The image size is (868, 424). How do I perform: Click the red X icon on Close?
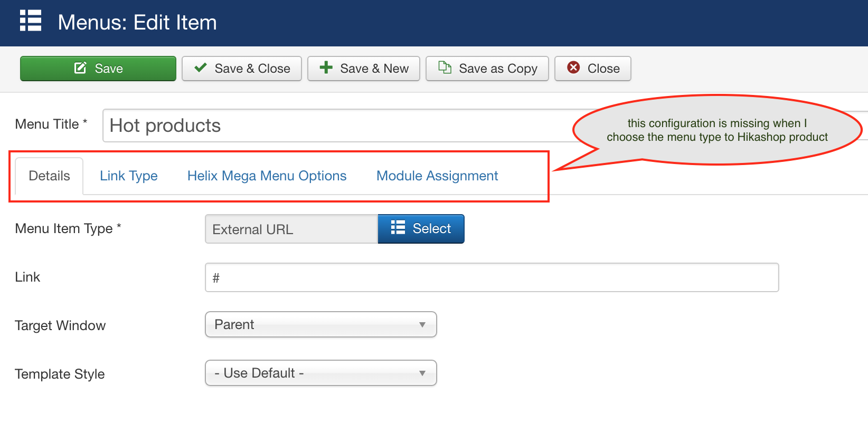pos(573,68)
